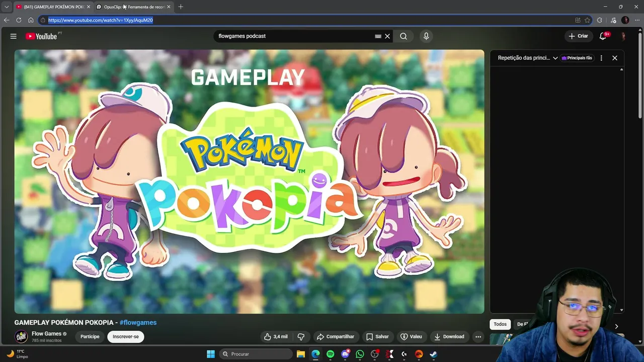The height and width of the screenshot is (362, 644).
Task: Close the GAMEPLAY POKÉMON tab
Action: pos(89,7)
